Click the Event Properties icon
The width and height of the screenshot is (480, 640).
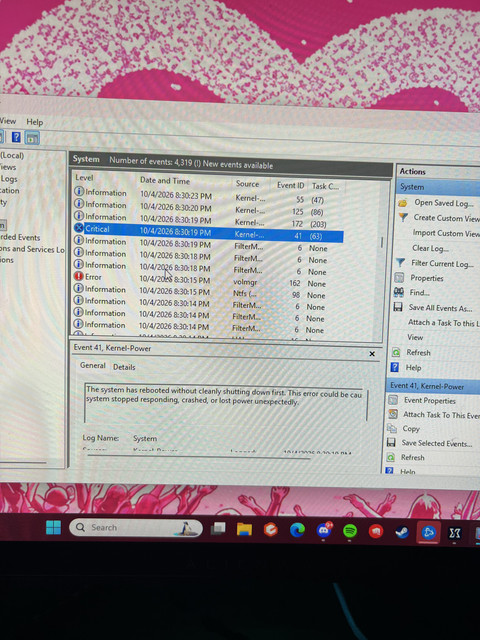point(393,400)
